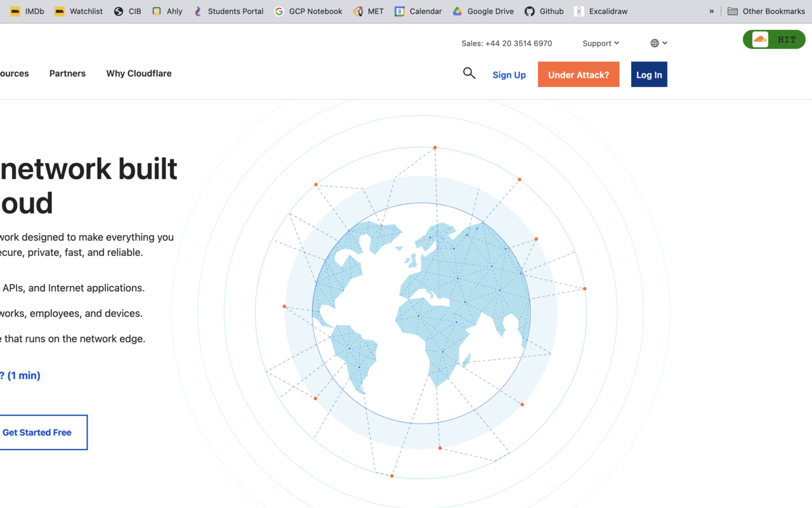
Task: Open the Partners menu
Action: pos(67,74)
